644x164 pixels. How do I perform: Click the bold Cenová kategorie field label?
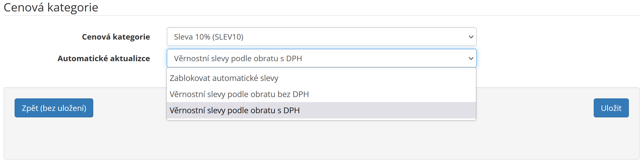[x=116, y=37]
